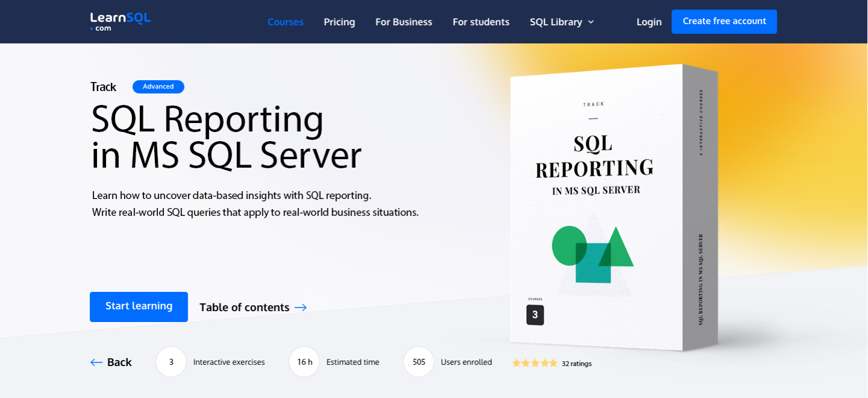Click 'Learn how to uncover data-based insights' sentence
Screen dimensions: 868x398
pyautogui.click(x=232, y=195)
